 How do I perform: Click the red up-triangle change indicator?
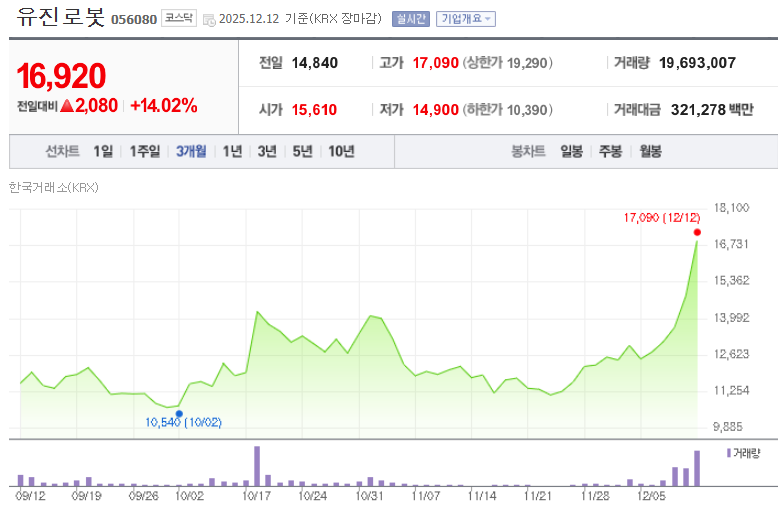(x=67, y=106)
